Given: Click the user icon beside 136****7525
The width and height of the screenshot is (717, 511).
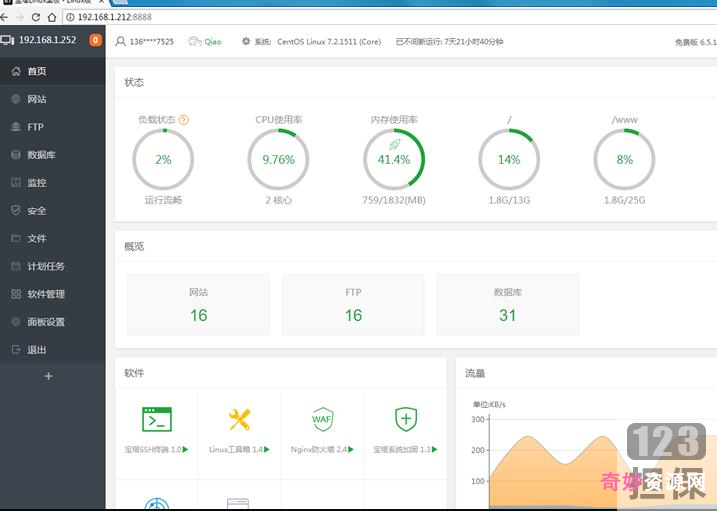Looking at the screenshot, I should pos(120,42).
